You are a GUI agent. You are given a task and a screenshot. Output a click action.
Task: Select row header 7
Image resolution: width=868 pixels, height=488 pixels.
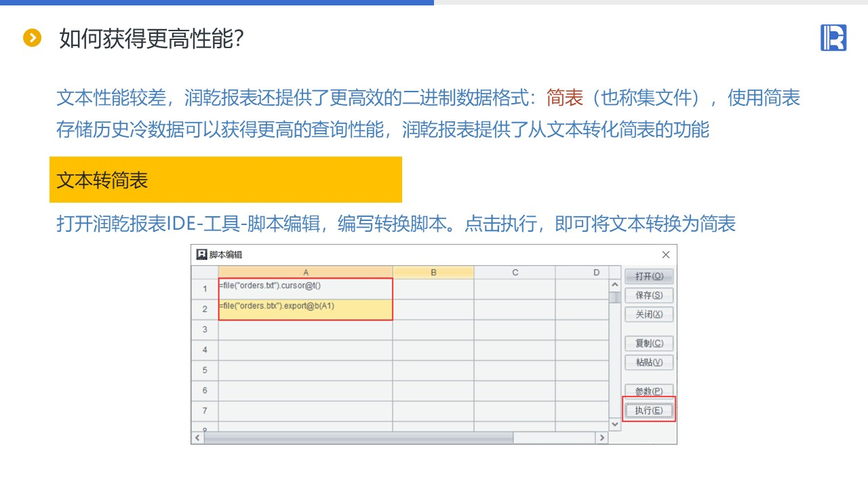pyautogui.click(x=205, y=411)
